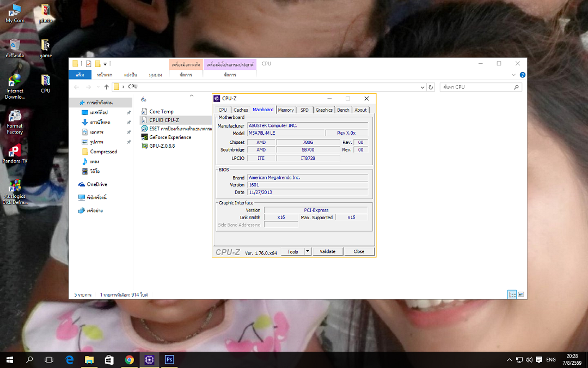The width and height of the screenshot is (588, 368).
Task: Click the Auslogics Disk Defrag desktop icon
Action: (15, 186)
